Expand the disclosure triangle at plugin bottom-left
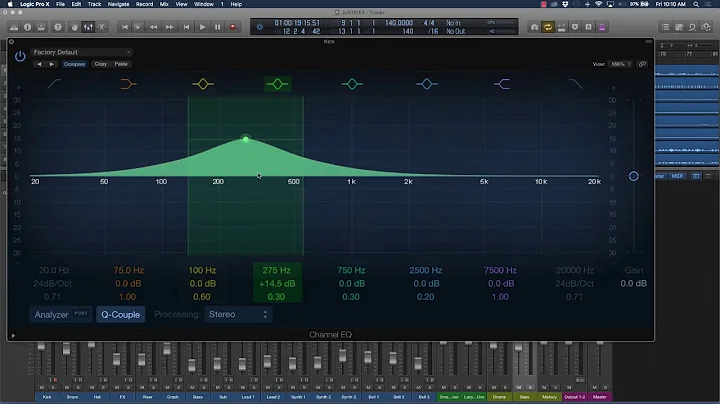This screenshot has width=720, height=404. click(x=13, y=336)
